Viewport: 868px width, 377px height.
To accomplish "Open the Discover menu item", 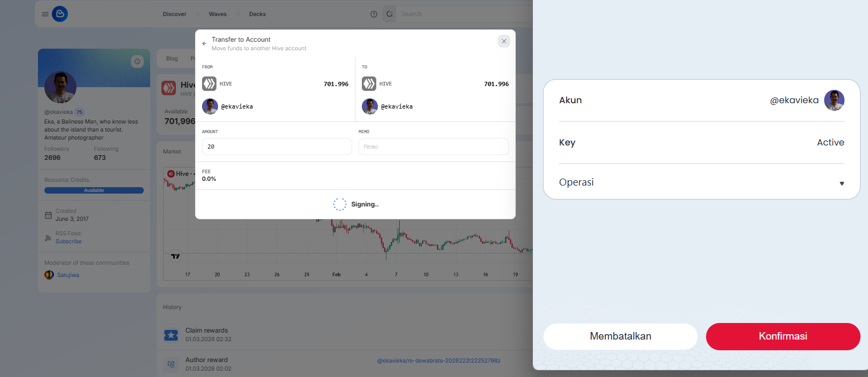I will (x=175, y=14).
